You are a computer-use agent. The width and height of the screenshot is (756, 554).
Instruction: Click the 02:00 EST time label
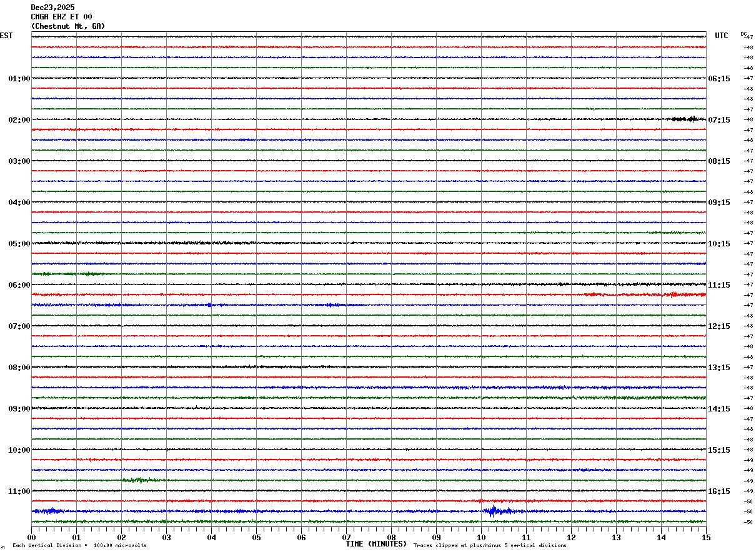click(x=19, y=120)
